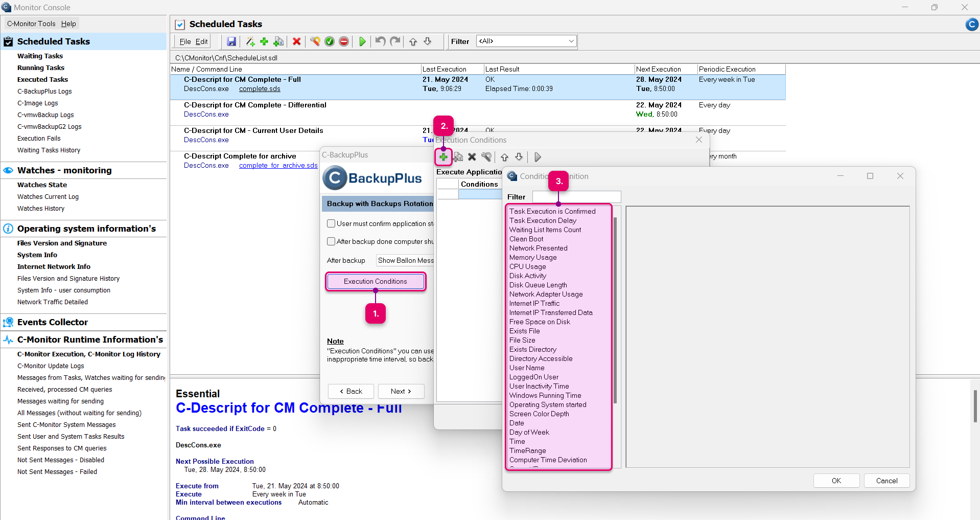Select 'Free Space on Disk' condition
The height and width of the screenshot is (520, 980).
tap(540, 322)
